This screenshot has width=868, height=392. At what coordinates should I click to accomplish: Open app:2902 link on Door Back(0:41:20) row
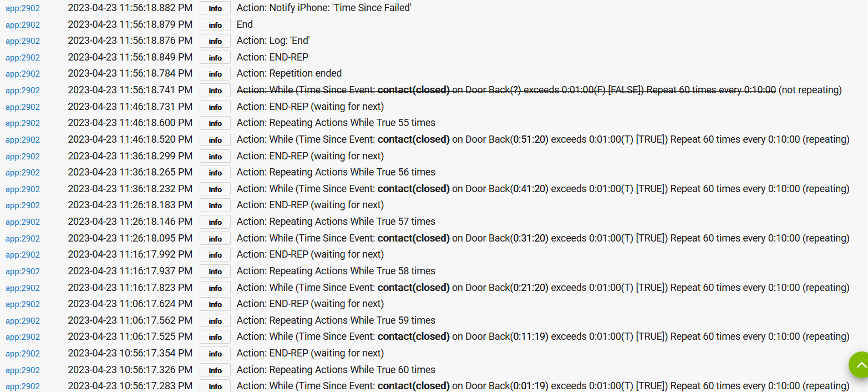point(23,189)
